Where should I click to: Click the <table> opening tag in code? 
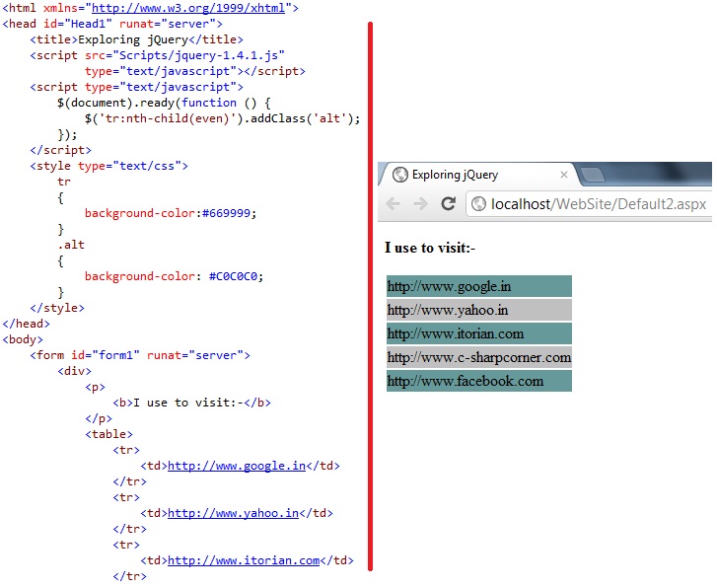pyautogui.click(x=108, y=434)
